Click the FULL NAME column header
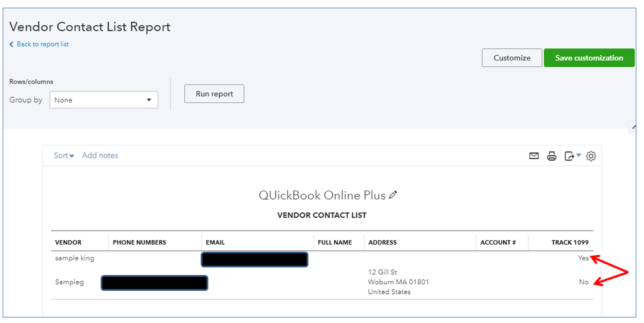The height and width of the screenshot is (323, 644). coord(335,242)
